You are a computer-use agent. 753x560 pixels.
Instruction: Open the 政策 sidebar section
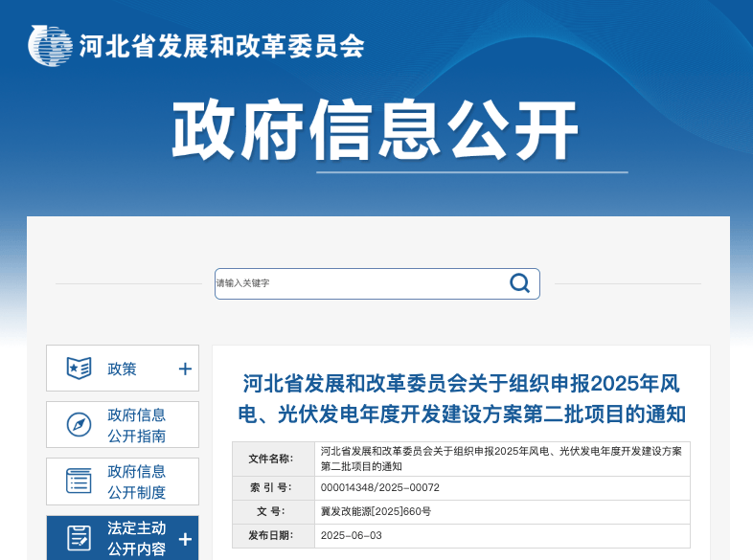(x=123, y=368)
